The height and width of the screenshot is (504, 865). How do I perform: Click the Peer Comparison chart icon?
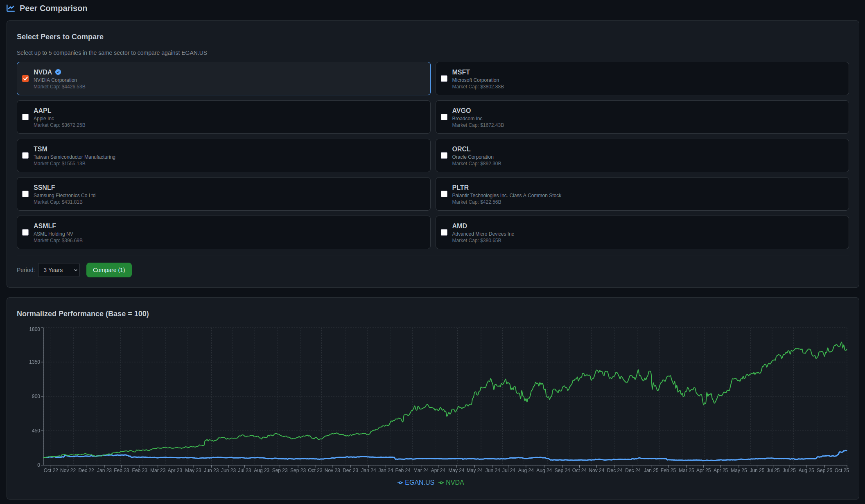11,8
